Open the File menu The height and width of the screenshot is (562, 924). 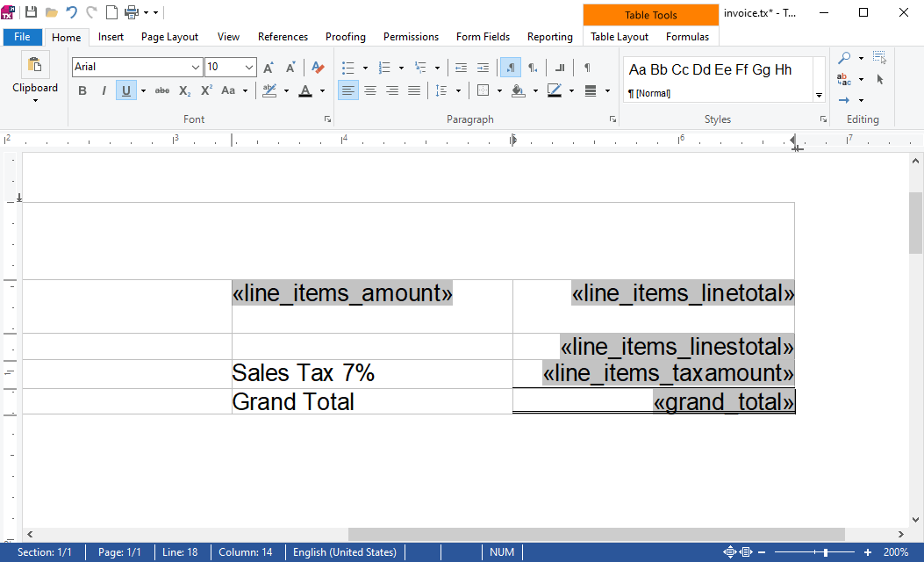click(23, 37)
